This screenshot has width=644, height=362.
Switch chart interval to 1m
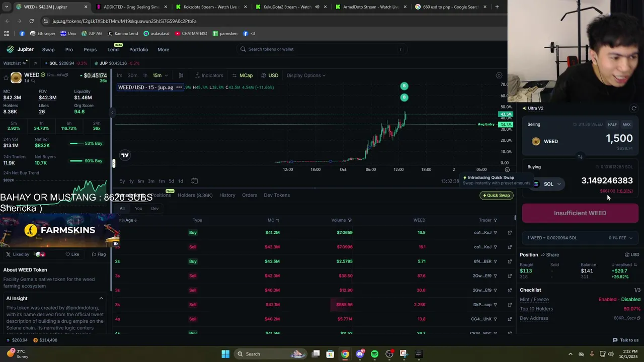coord(119,75)
